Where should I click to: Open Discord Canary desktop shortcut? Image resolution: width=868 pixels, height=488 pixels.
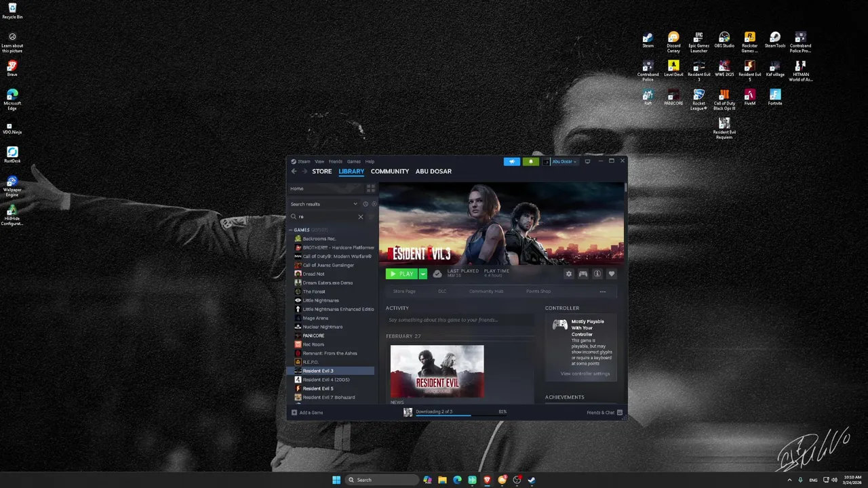tap(673, 42)
